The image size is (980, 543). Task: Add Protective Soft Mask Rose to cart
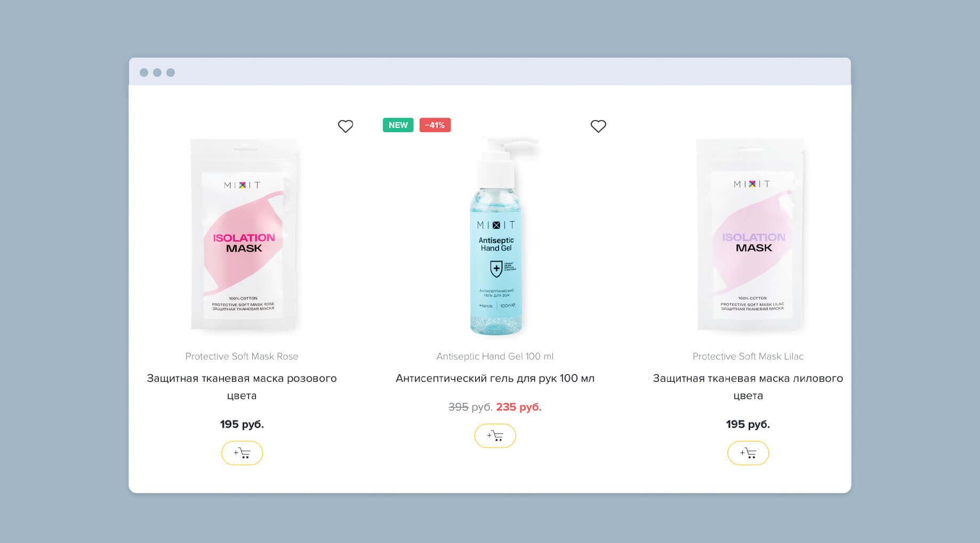click(x=242, y=453)
